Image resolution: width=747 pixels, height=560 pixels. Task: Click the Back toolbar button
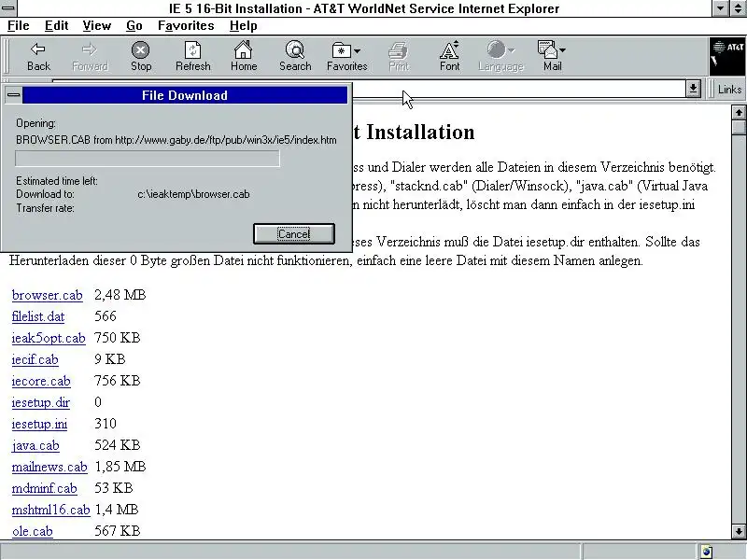click(x=38, y=57)
